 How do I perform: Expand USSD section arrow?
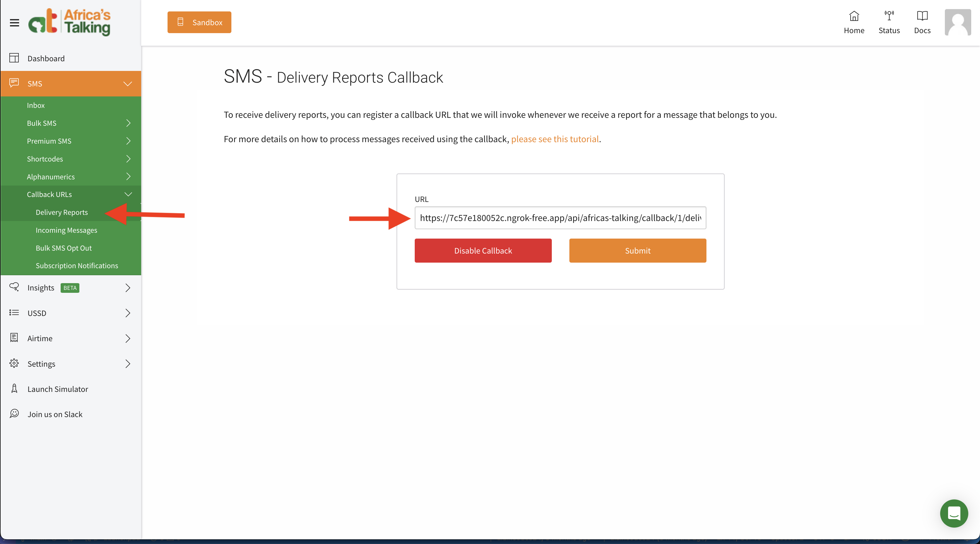point(128,313)
